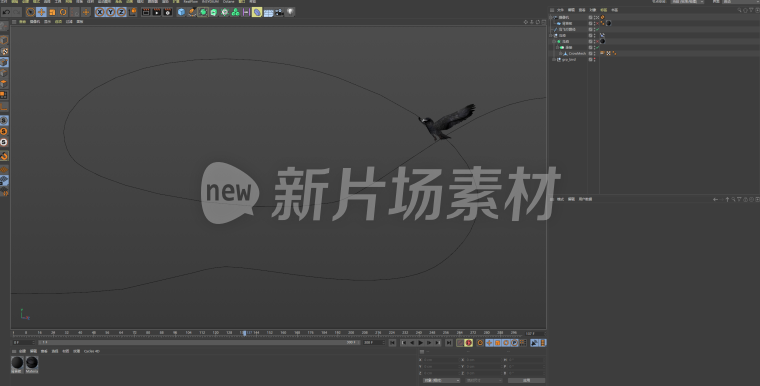Open viewport Cameras menu

click(35, 22)
